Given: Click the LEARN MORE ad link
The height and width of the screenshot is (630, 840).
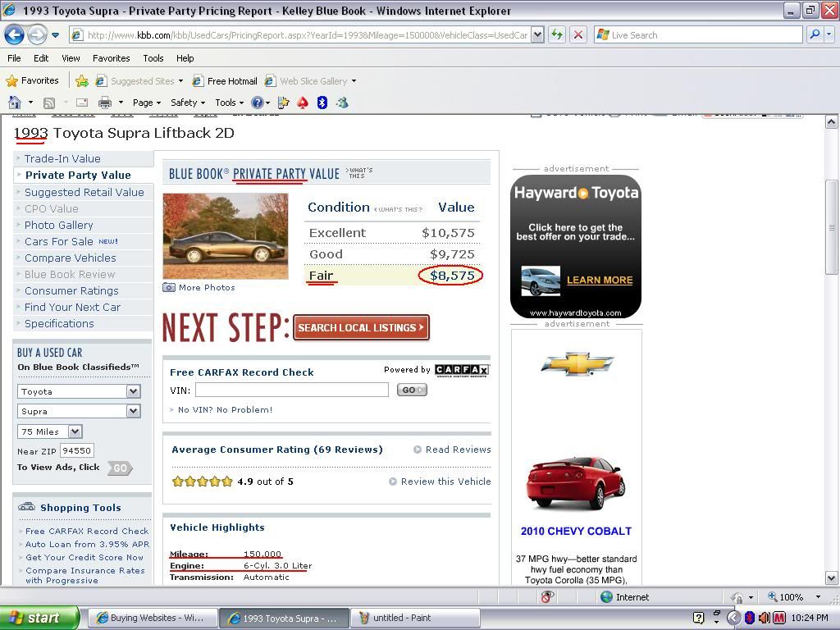Looking at the screenshot, I should pyautogui.click(x=600, y=281).
